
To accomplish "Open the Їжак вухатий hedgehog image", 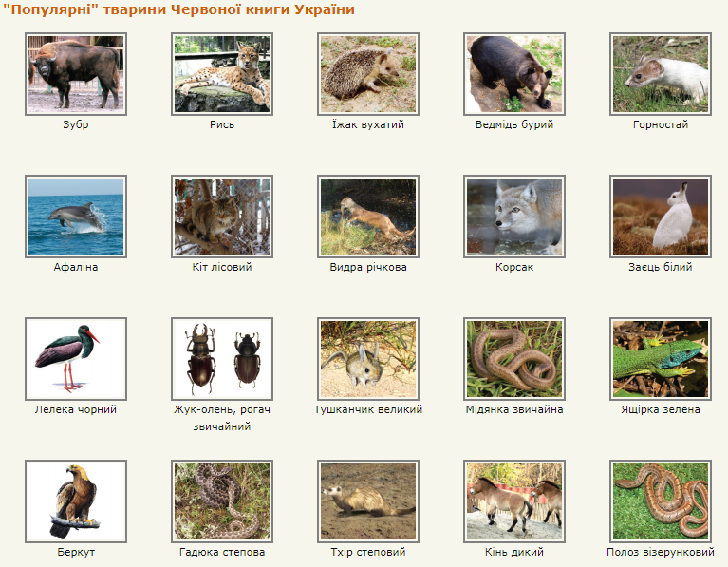I will (x=368, y=74).
